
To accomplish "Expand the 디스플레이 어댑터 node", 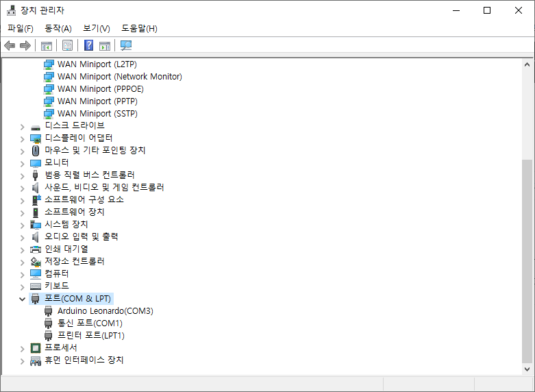I will pyautogui.click(x=22, y=139).
